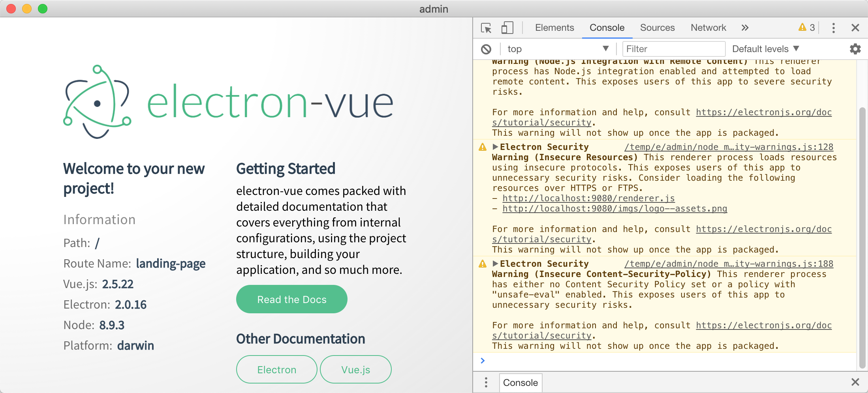Screen dimensions: 868x393
Task: Close the bottom Console drawer
Action: [855, 382]
